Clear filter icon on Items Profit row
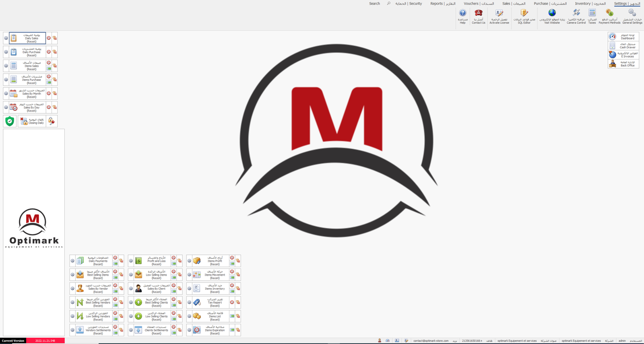644x344 pixels. 238,261
